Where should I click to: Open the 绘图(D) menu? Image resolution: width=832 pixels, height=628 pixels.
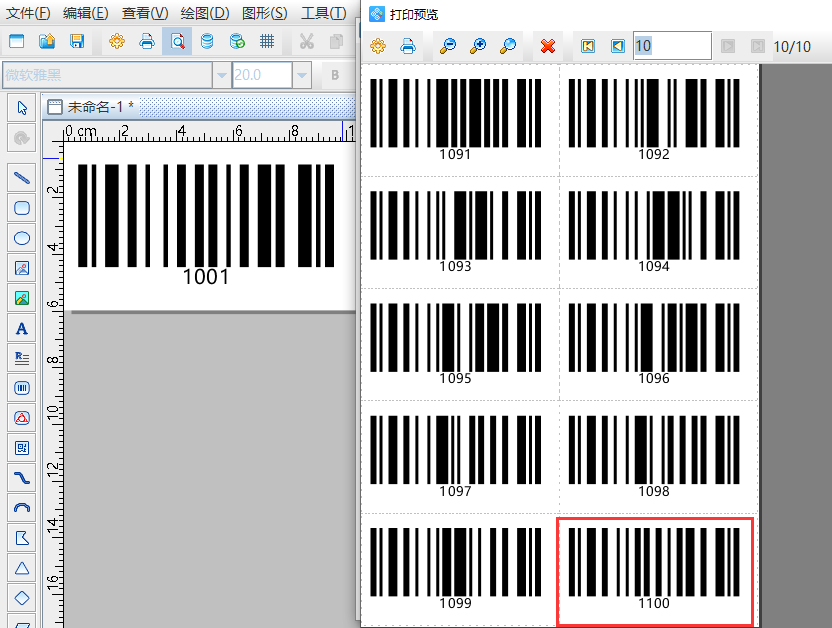point(205,13)
